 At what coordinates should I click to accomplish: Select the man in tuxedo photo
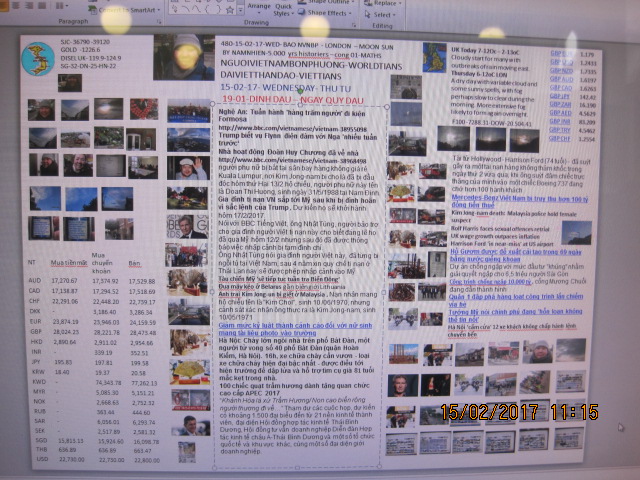point(187,227)
